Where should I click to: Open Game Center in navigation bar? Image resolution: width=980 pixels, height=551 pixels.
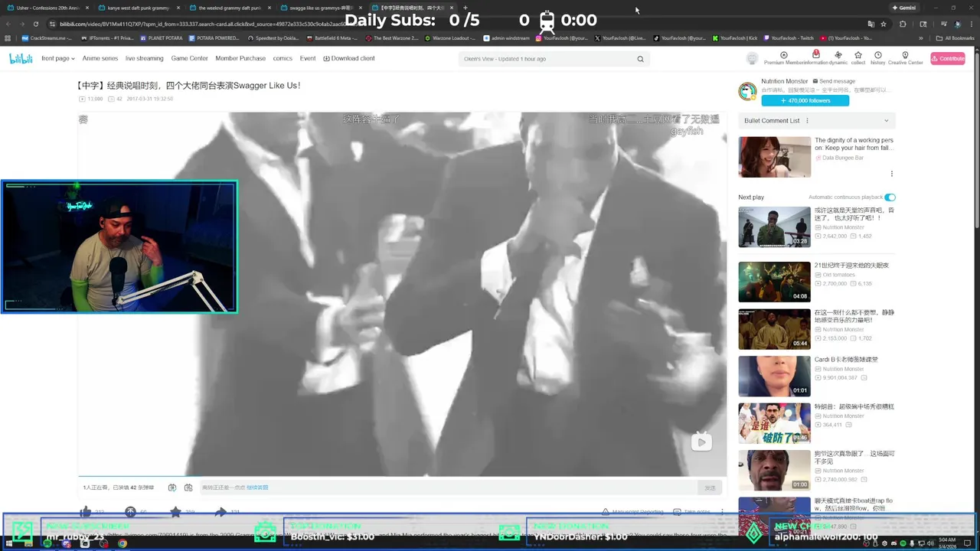189,58
